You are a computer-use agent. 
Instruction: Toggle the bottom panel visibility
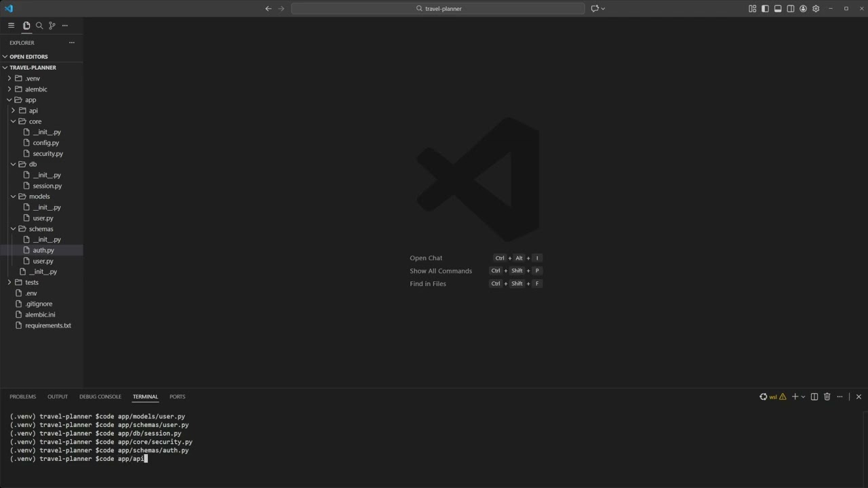[778, 9]
